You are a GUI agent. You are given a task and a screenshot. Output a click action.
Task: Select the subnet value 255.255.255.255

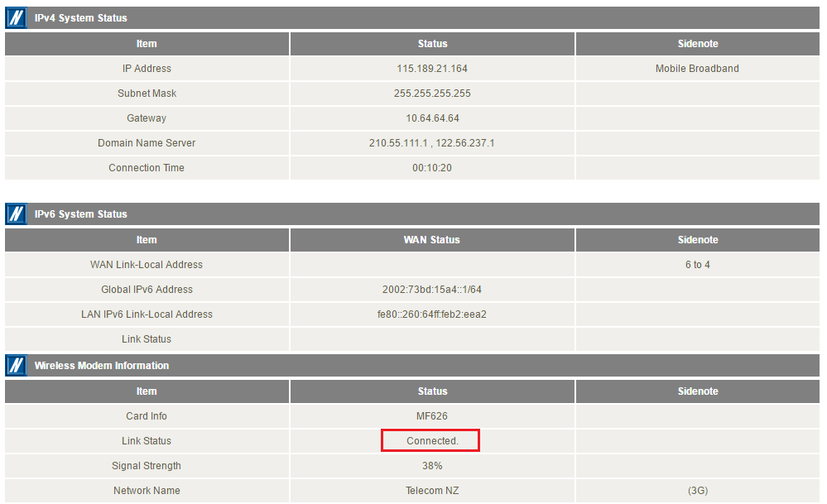pyautogui.click(x=432, y=94)
